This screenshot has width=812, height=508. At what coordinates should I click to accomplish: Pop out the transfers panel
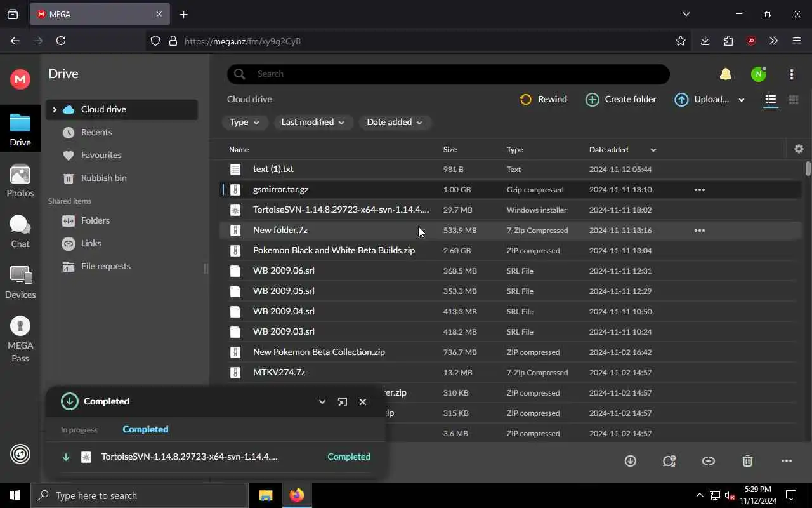coord(343,402)
